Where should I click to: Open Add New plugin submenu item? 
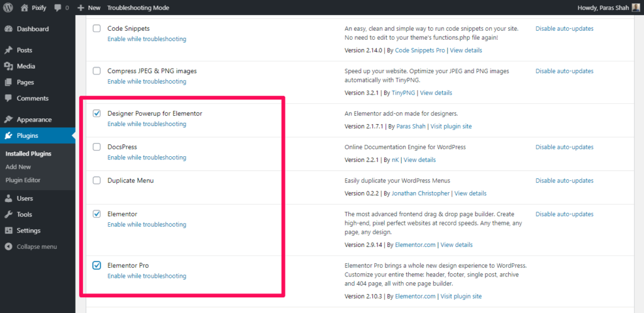coord(18,167)
